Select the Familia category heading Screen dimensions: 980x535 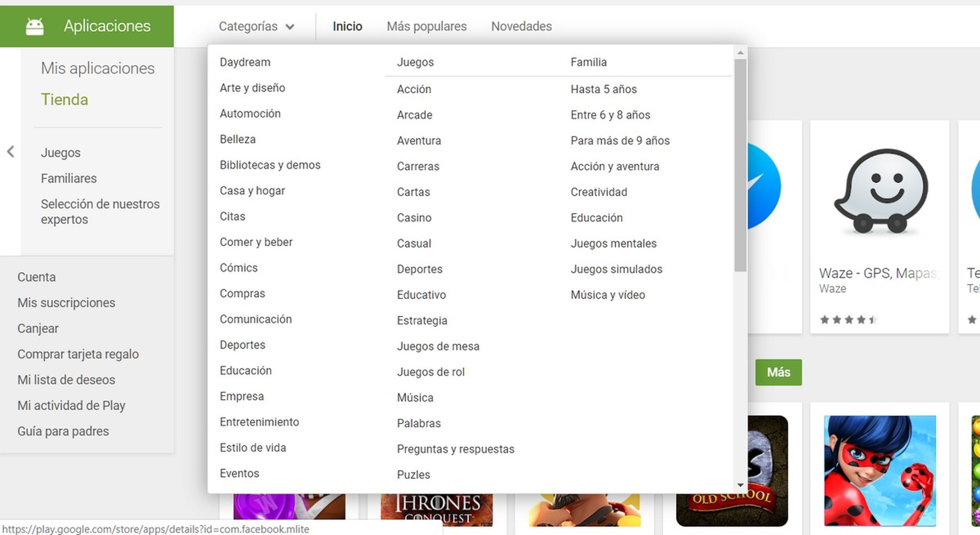pyautogui.click(x=588, y=62)
